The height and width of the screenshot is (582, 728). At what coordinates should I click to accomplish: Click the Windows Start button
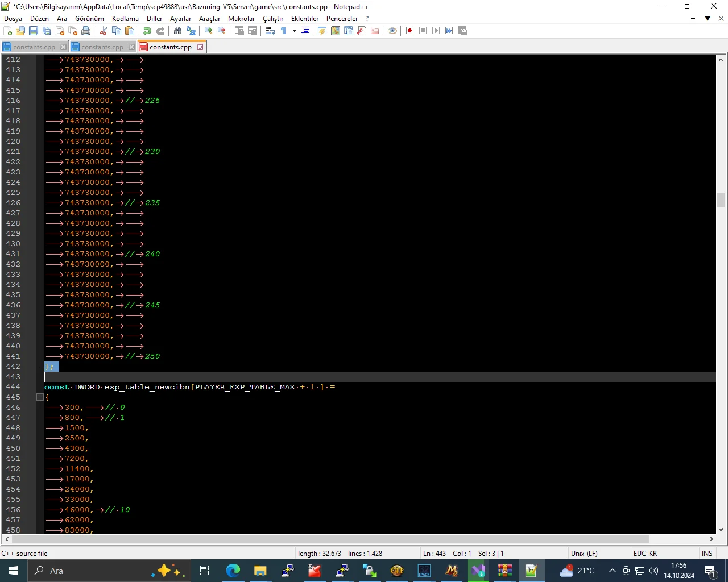click(x=14, y=571)
